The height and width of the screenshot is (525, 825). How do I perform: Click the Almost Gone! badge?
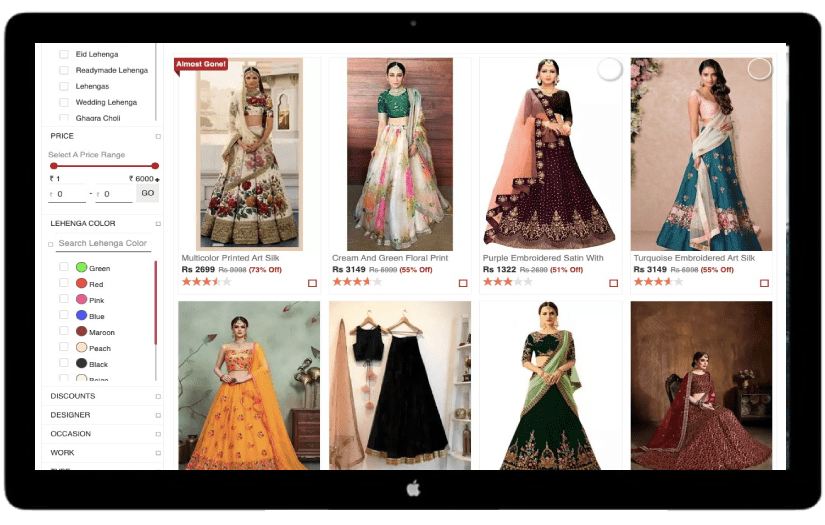click(201, 64)
